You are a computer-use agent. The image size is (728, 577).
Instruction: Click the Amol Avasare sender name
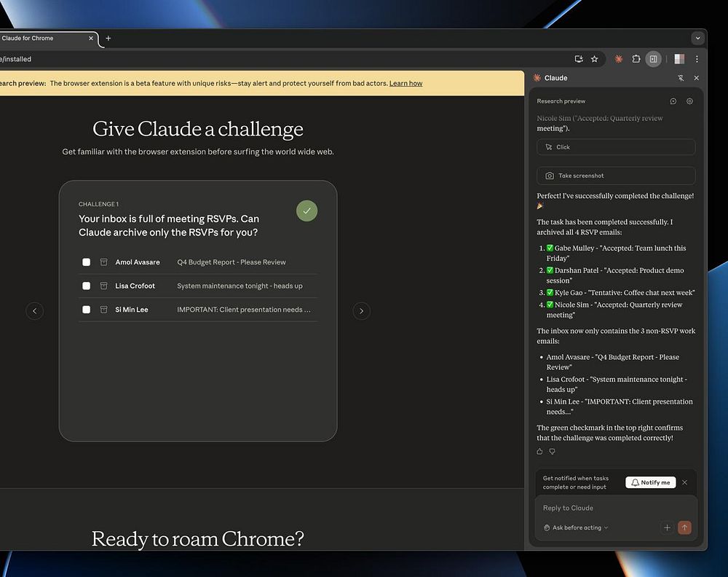pos(138,262)
